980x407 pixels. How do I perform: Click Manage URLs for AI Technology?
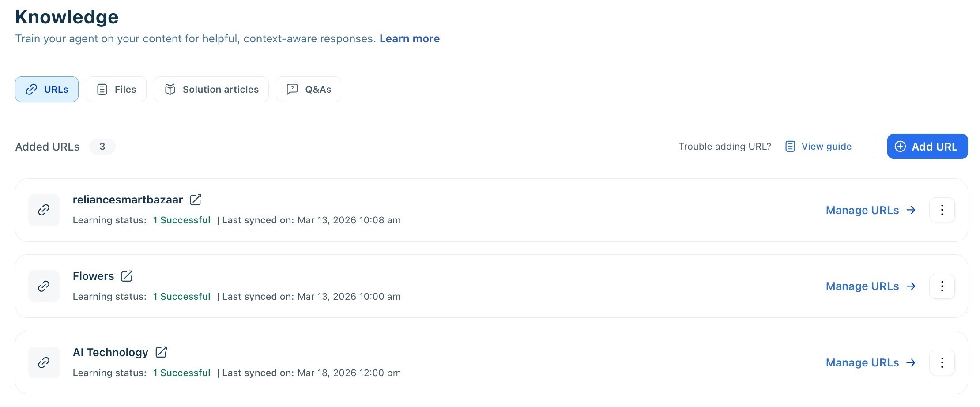[871, 362]
